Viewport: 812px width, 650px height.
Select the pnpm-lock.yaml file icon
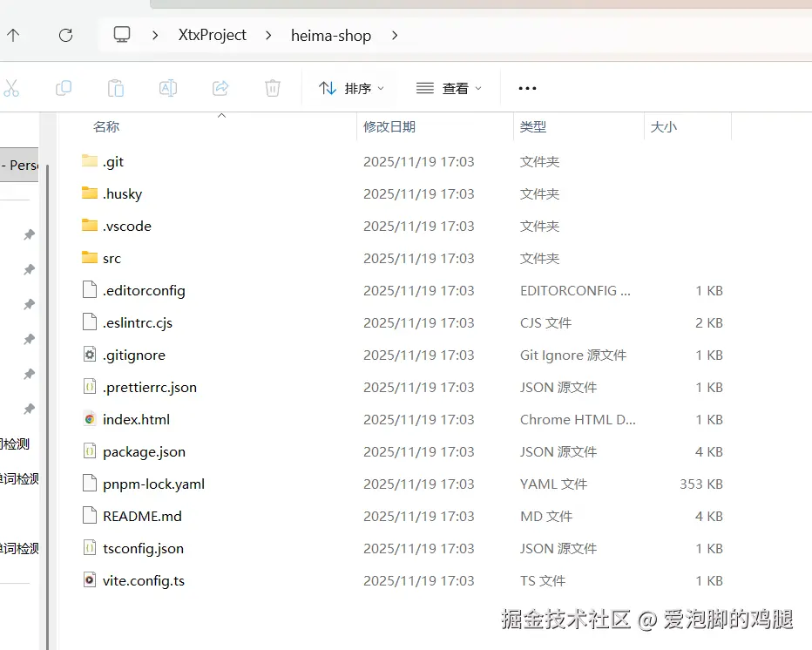90,484
